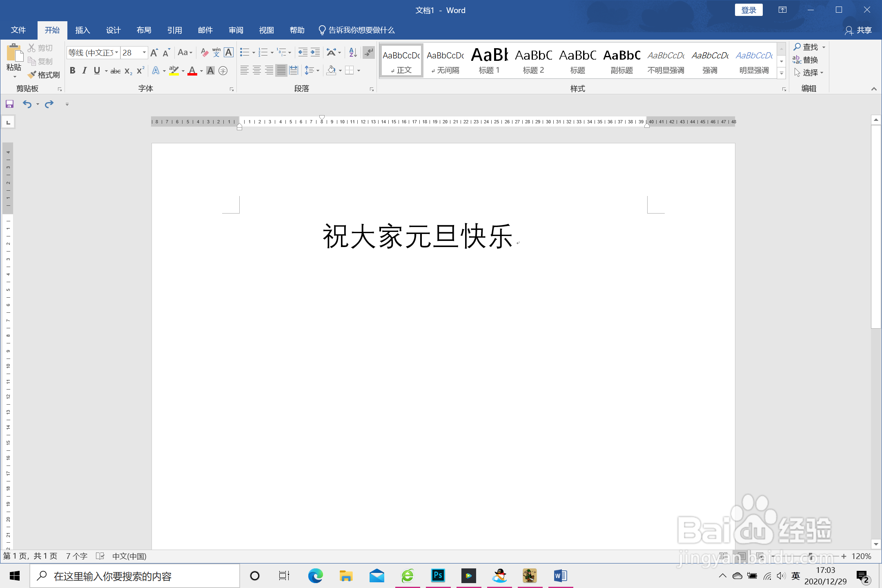This screenshot has height=588, width=882.
Task: Click the Undo arrow icon
Action: 27,104
